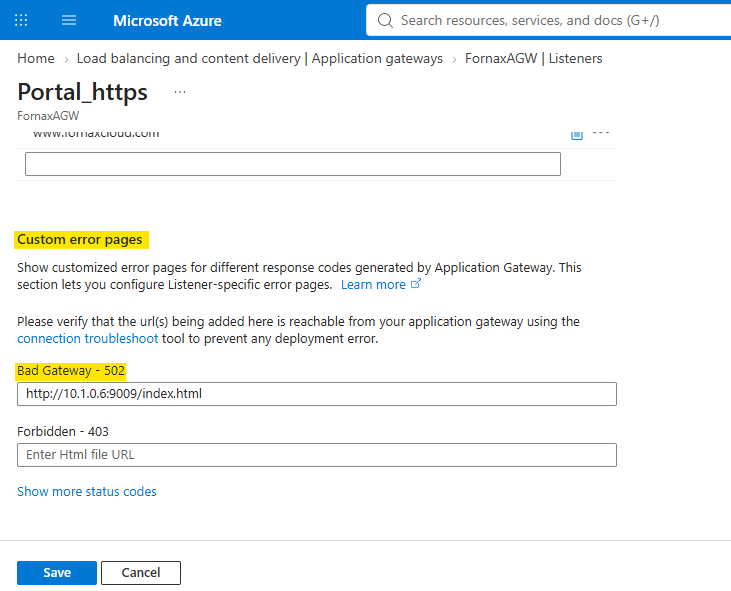The width and height of the screenshot is (731, 591).
Task: Click the external link icon after Learn more
Action: tap(416, 283)
